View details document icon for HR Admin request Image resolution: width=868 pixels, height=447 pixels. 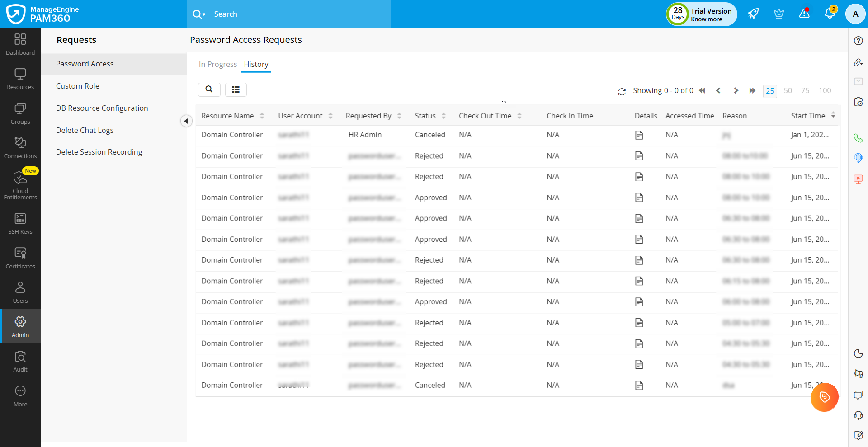tap(639, 135)
